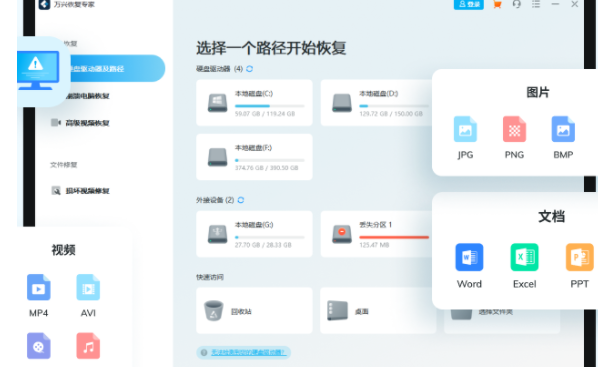Select the BMP file type icon
The image size is (598, 367).
click(563, 129)
